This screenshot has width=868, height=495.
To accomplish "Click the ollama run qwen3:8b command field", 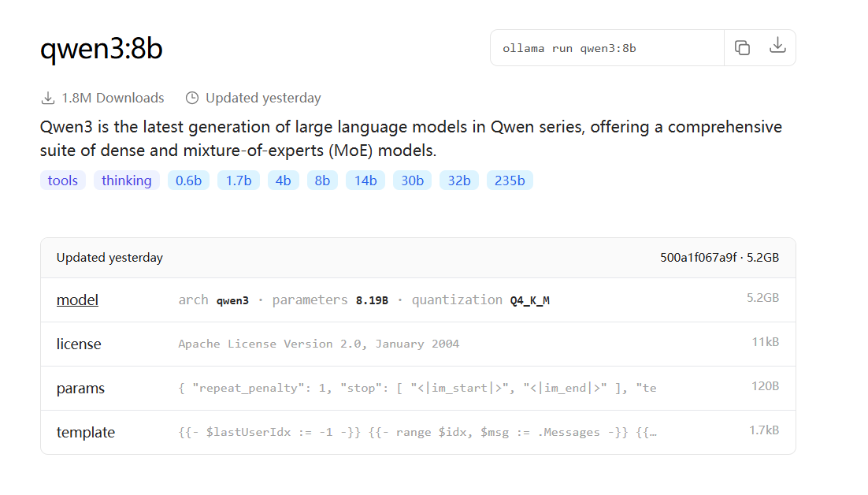I will (607, 48).
